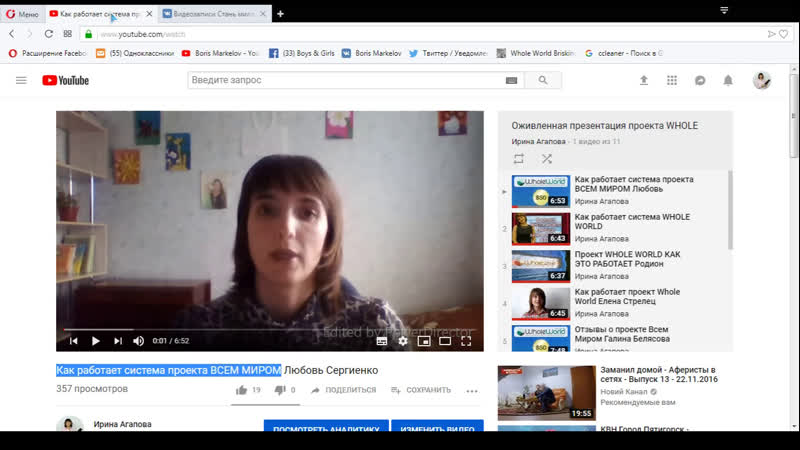This screenshot has width=800, height=450.
Task: Open Boys & Girls Facebook bookmark
Action: click(302, 53)
